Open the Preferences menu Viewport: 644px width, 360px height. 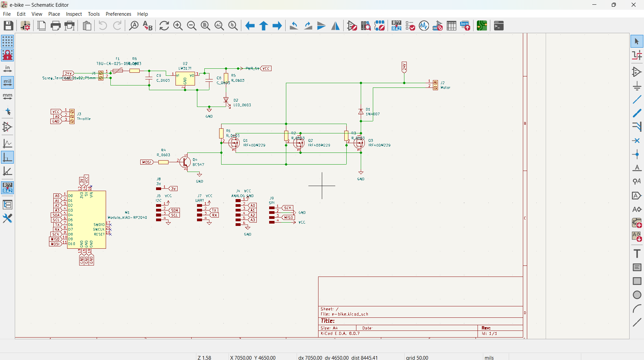pyautogui.click(x=118, y=14)
